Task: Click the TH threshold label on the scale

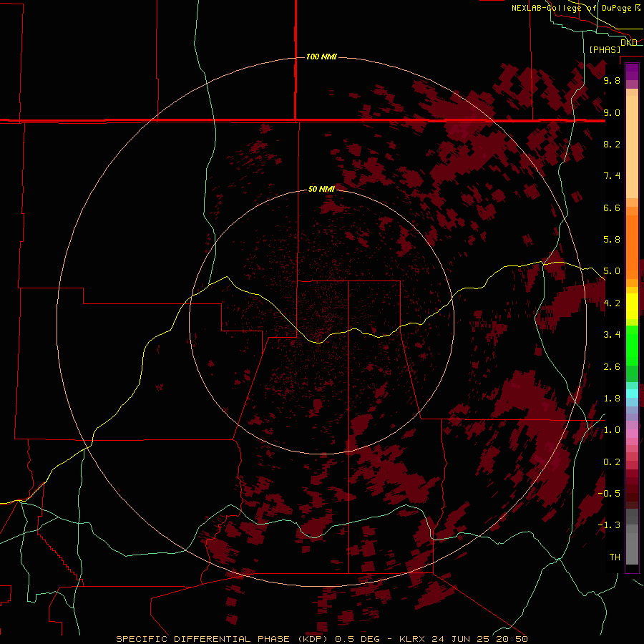Action: coord(615,557)
